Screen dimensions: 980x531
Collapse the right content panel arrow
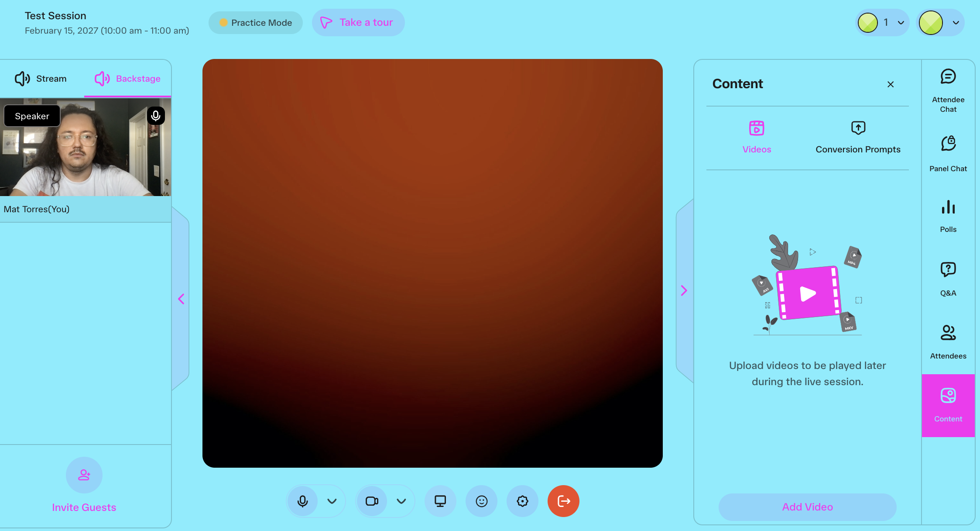pyautogui.click(x=684, y=291)
